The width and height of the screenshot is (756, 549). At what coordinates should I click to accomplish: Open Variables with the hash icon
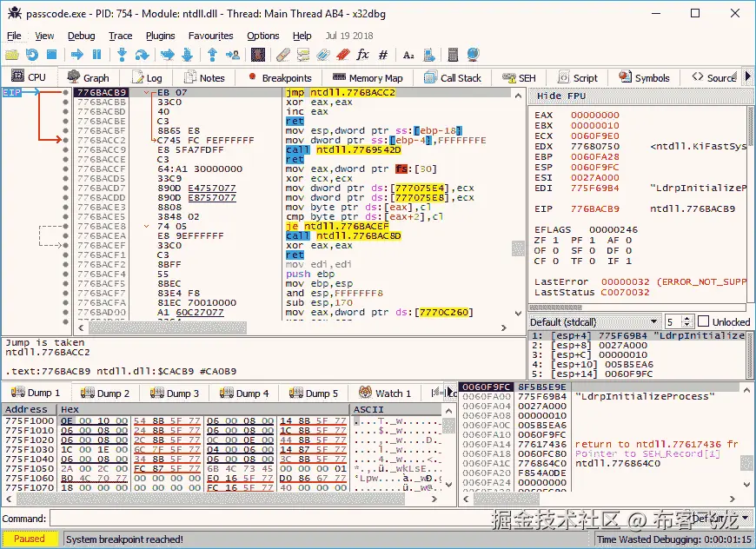coord(383,55)
